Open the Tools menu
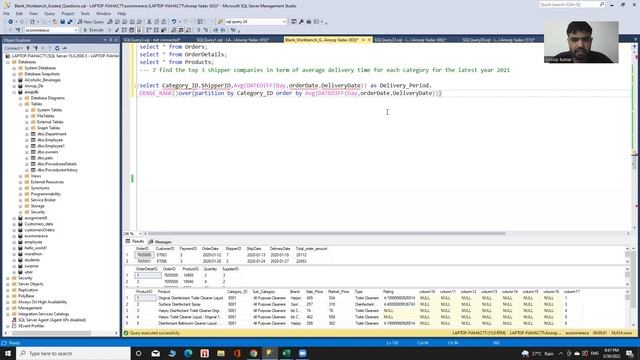Screen dimensions: 640x360 pos(85,13)
